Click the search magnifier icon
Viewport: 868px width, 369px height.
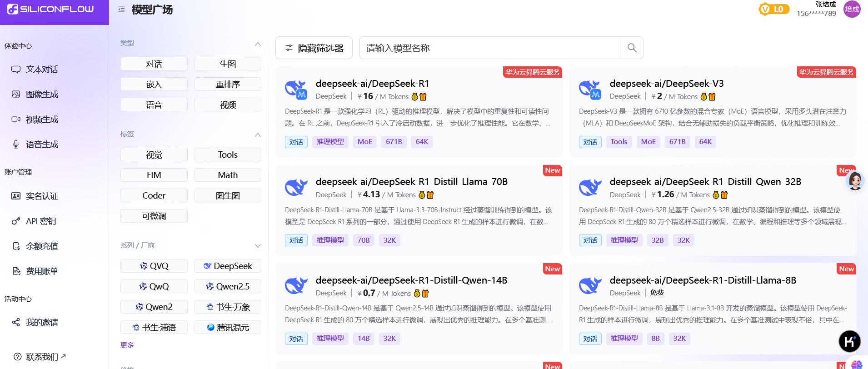pos(632,48)
